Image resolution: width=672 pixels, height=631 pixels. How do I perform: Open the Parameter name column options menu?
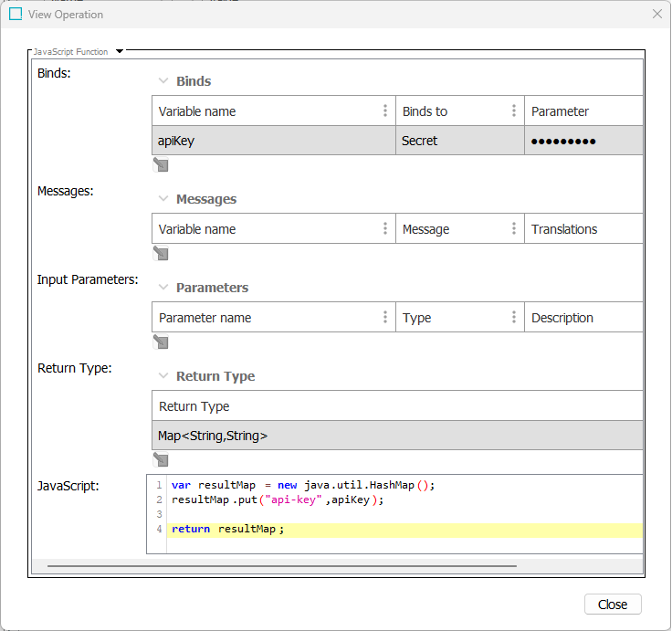[x=385, y=318]
